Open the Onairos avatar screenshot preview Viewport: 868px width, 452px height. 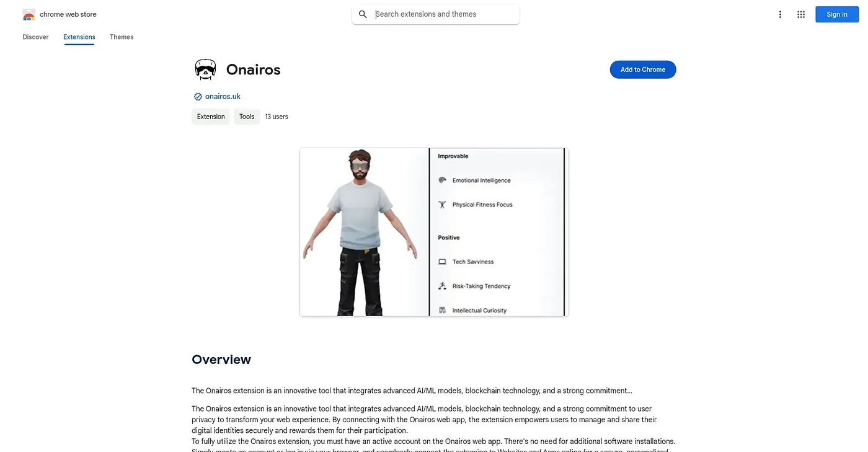point(434,232)
